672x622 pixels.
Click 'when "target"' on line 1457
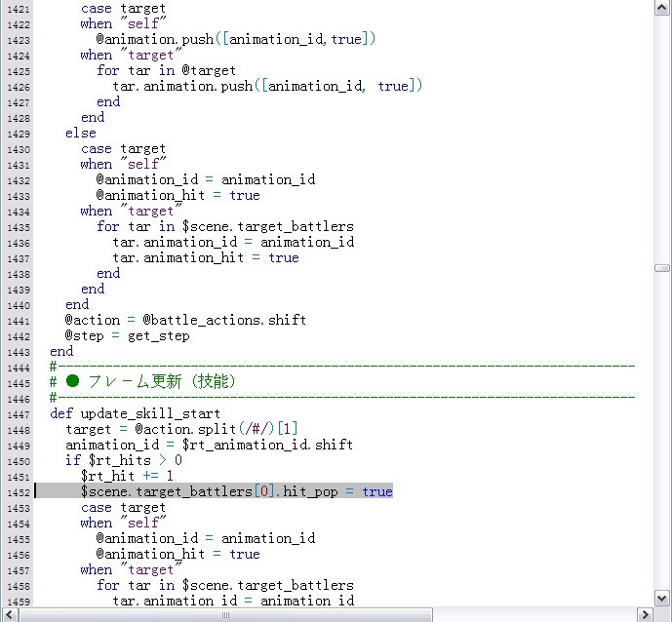[131, 569]
